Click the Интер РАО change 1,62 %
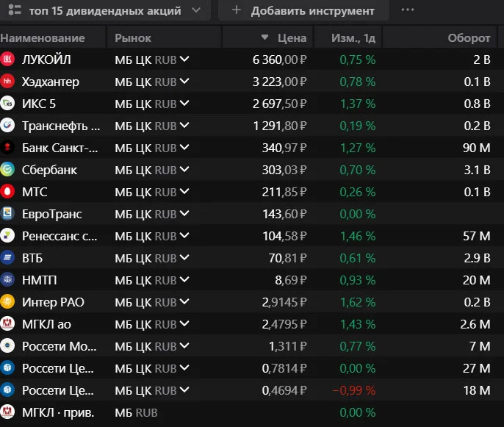The image size is (504, 427). tap(358, 302)
